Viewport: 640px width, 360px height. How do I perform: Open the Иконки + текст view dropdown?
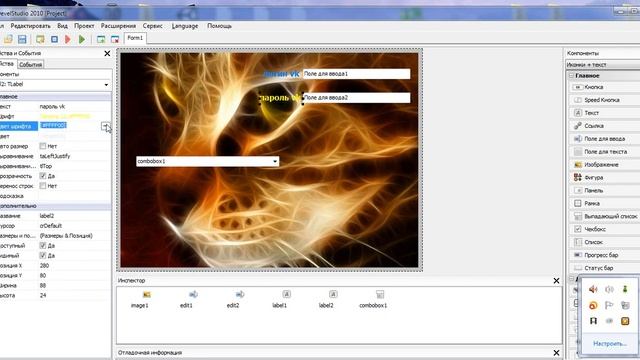(x=603, y=64)
